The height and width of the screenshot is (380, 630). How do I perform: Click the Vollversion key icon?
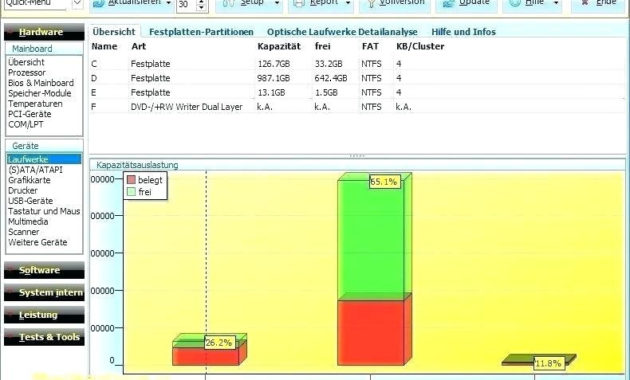click(371, 3)
